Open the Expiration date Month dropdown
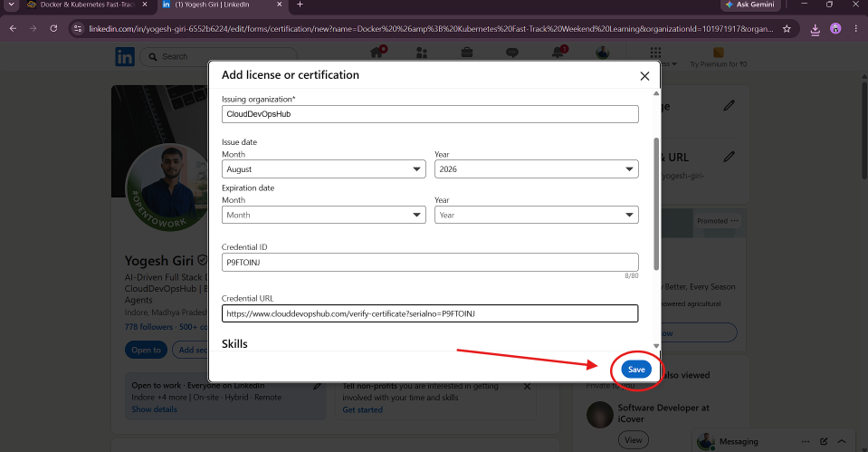This screenshot has width=868, height=452. 323,215
